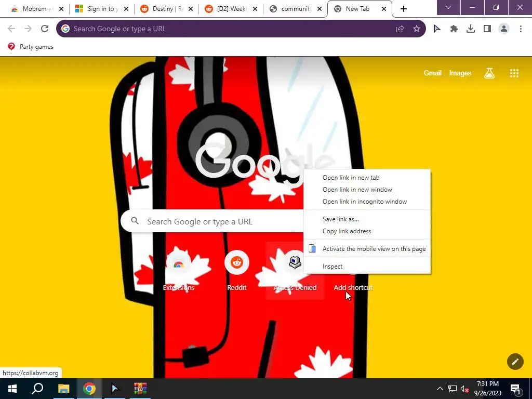Open the Access Denied shortcut tile
Viewport: 532px width, 399px height.
tap(295, 271)
